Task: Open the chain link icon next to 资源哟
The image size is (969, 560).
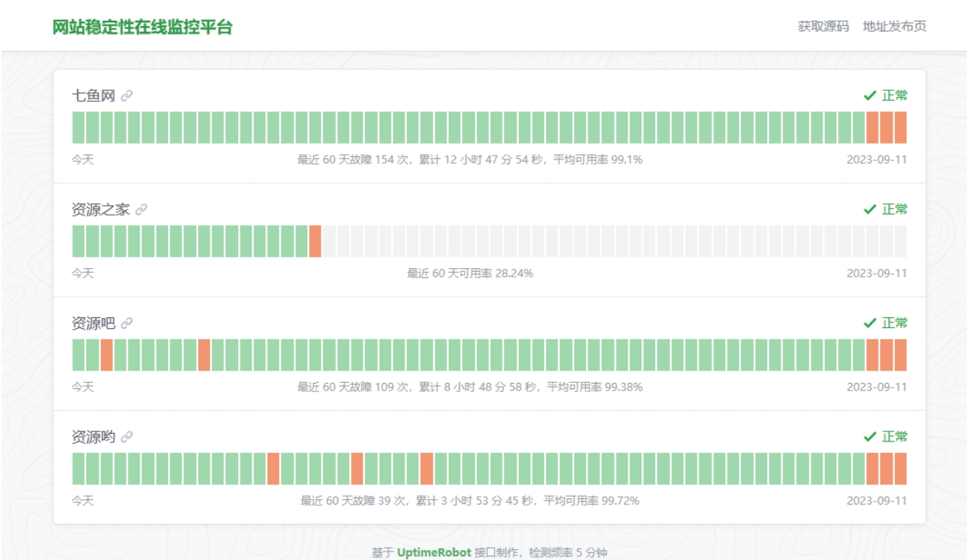Action: point(127,437)
